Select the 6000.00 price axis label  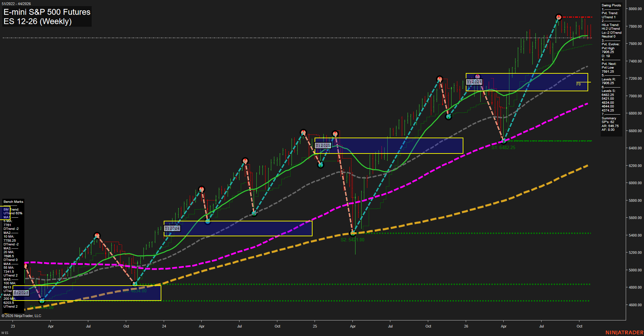tap(635, 183)
